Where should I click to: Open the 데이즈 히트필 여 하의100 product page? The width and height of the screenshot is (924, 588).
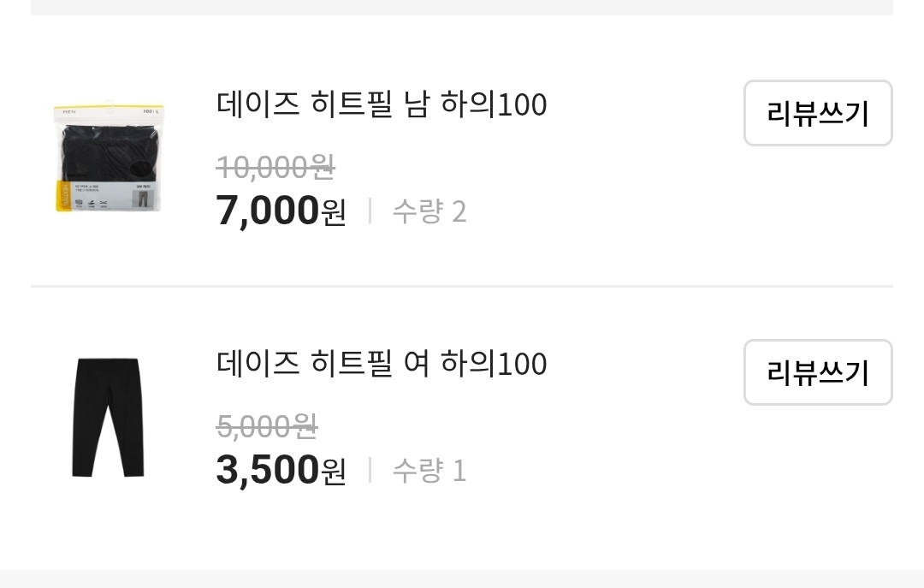(382, 363)
